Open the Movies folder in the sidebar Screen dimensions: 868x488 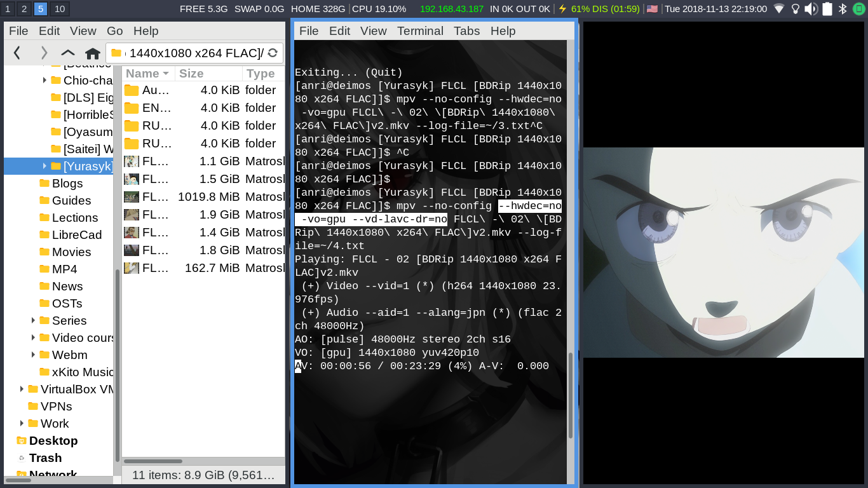pos(71,252)
